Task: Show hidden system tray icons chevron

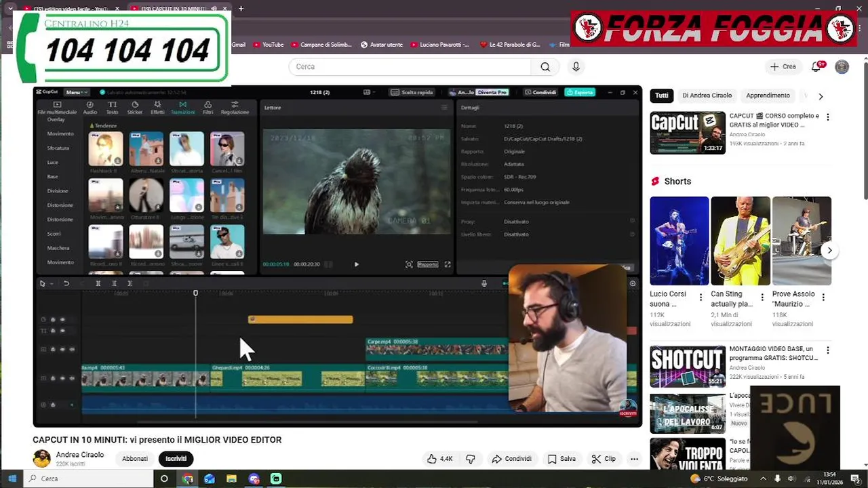Action: click(763, 479)
